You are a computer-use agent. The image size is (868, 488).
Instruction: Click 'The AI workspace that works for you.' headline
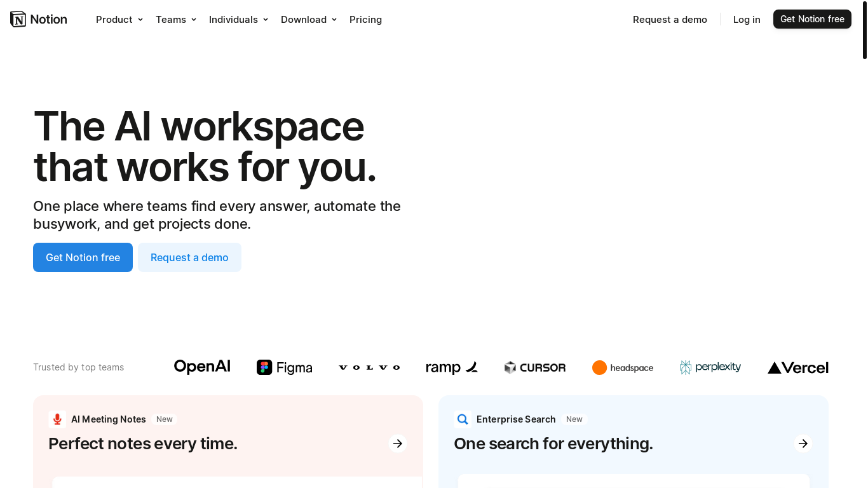click(x=205, y=146)
